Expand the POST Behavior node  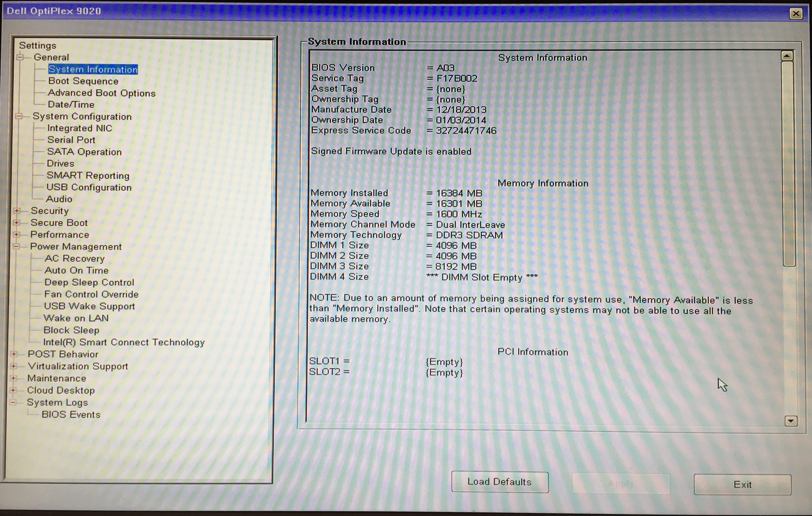point(14,354)
